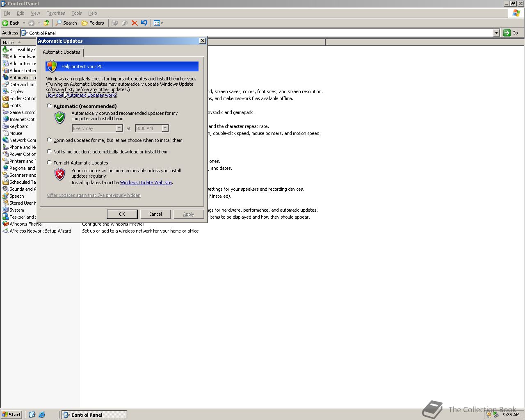Click the Game Controllers icon

point(6,112)
